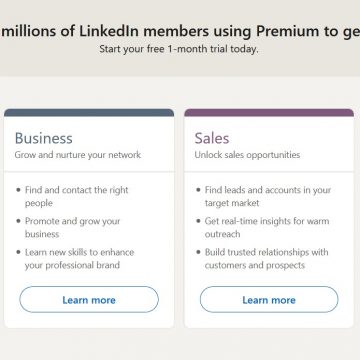Select the Sales plan heading
360x360 pixels.
212,138
